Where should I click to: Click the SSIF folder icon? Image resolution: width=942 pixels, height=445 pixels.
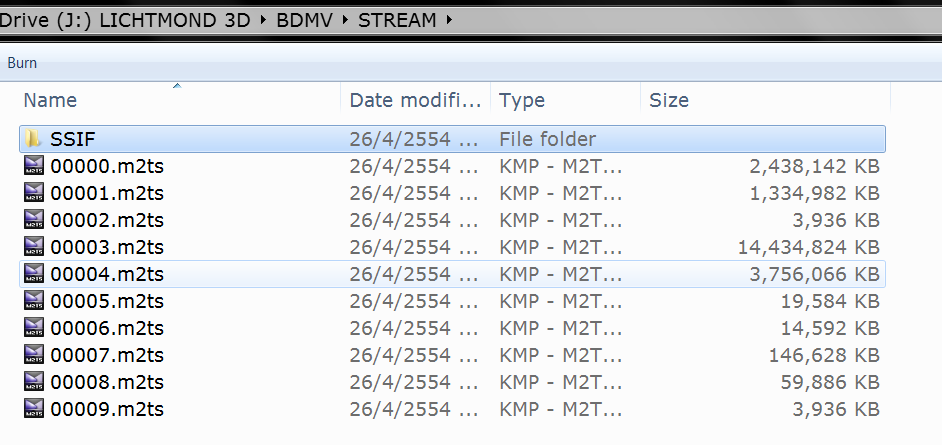[x=34, y=139]
